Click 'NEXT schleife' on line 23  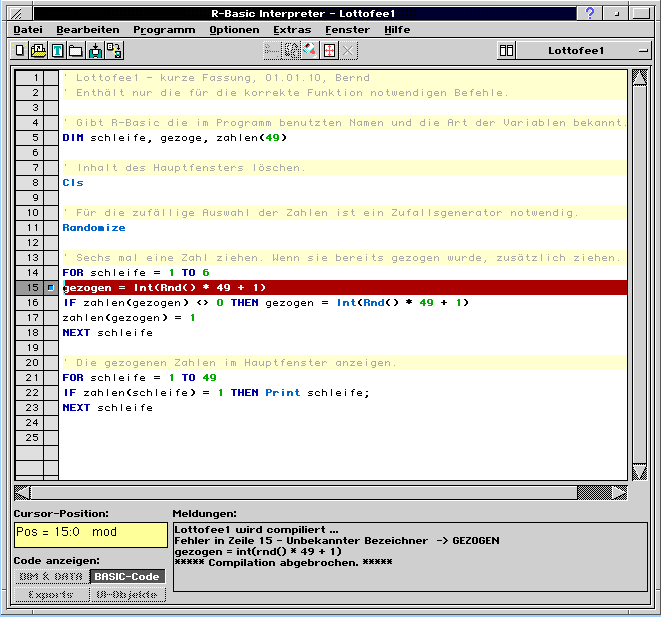[108, 408]
